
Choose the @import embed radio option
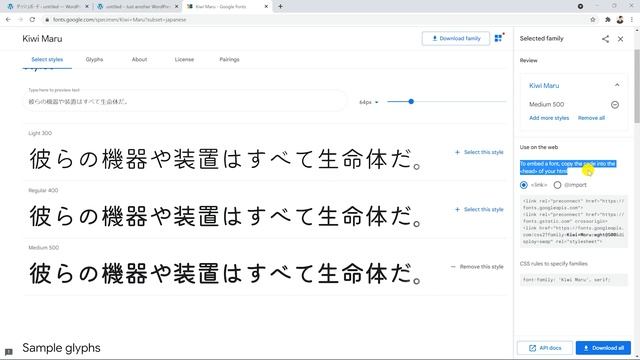(x=557, y=185)
